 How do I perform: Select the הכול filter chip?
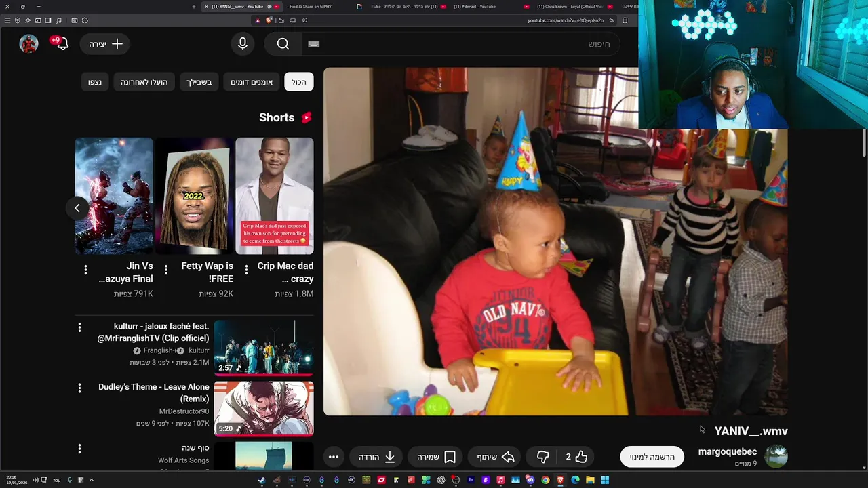(x=299, y=82)
